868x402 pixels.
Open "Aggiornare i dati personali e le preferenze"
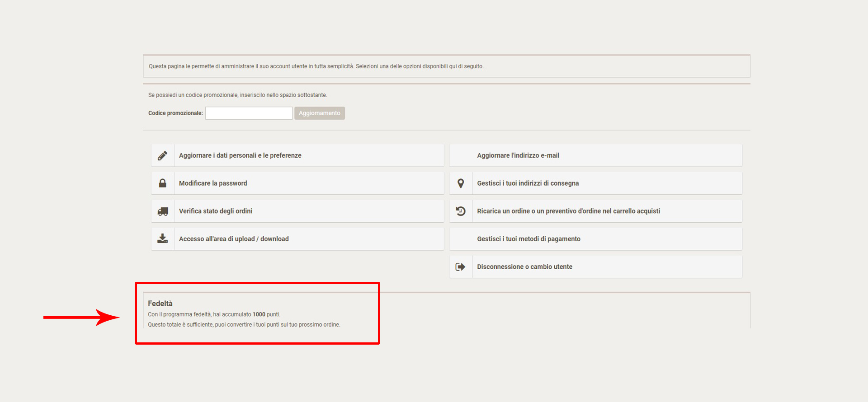pyautogui.click(x=240, y=155)
